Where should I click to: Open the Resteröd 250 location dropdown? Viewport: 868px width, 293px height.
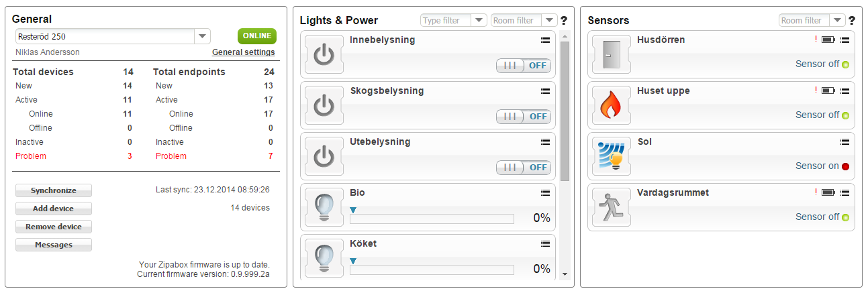(203, 37)
